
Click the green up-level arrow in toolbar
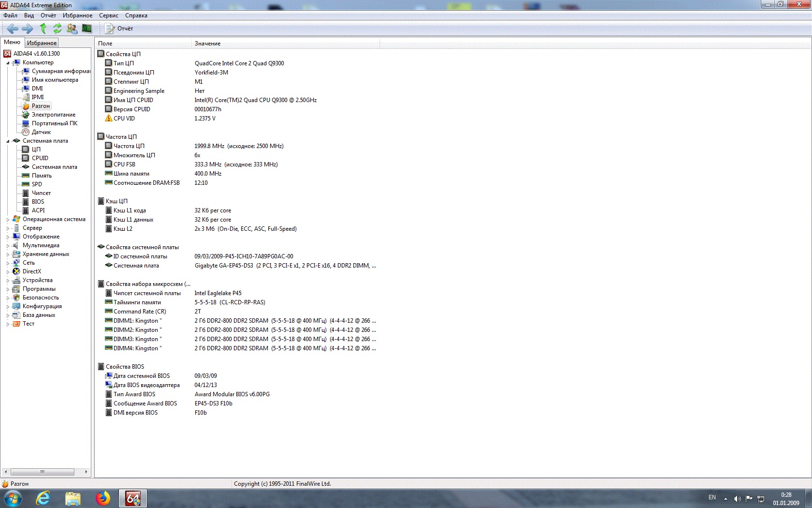[43, 29]
